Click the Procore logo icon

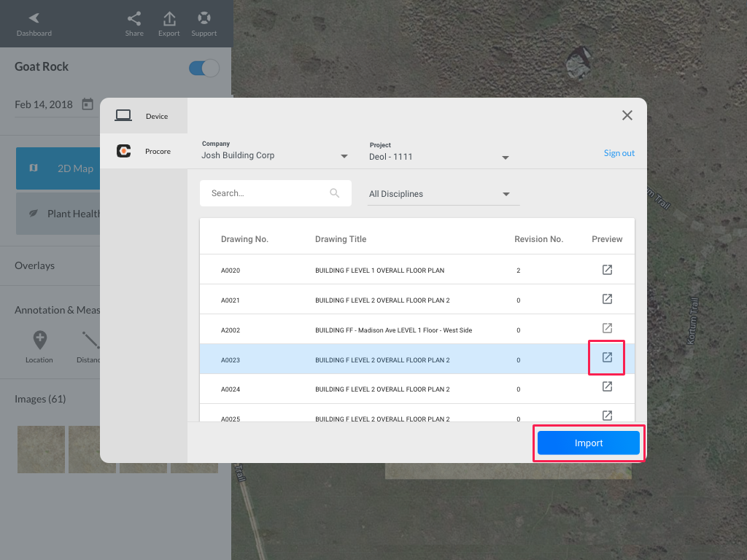coord(124,151)
